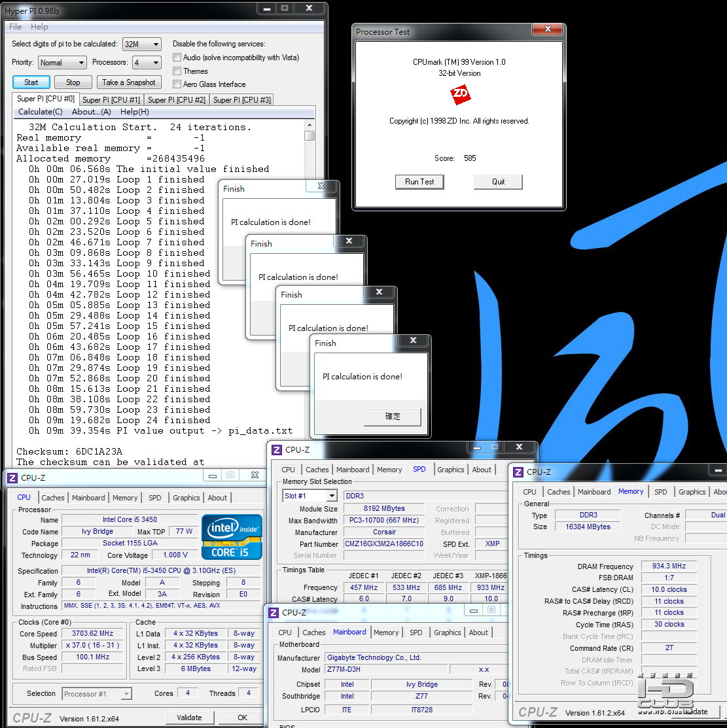Open Memory tab in CPU-Z CPU window
Viewport: 727px width, 728px height.
tap(125, 498)
